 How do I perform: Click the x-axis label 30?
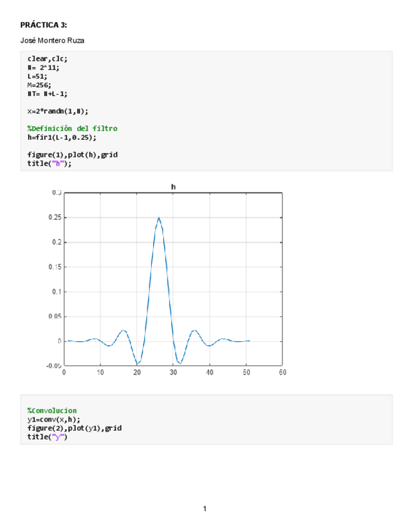click(173, 372)
